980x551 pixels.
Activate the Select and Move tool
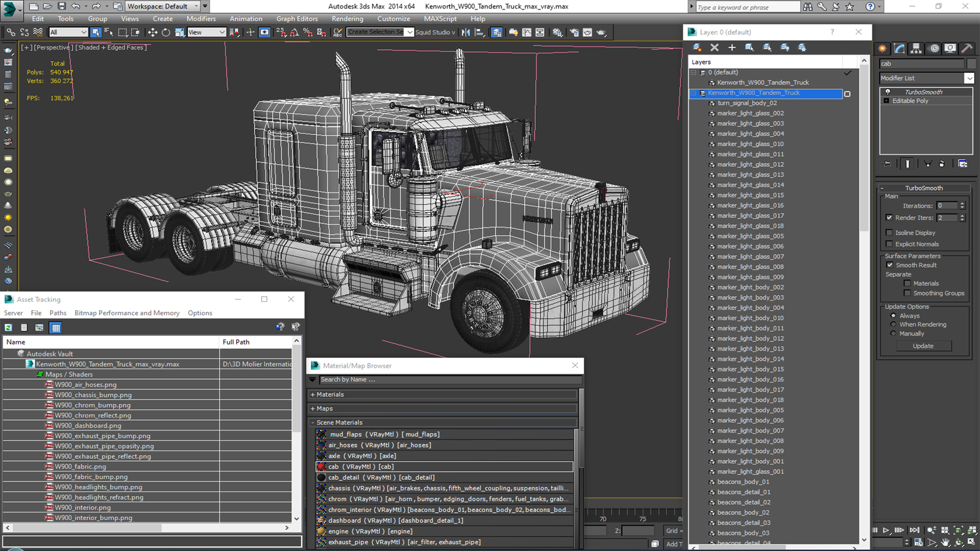tap(152, 32)
